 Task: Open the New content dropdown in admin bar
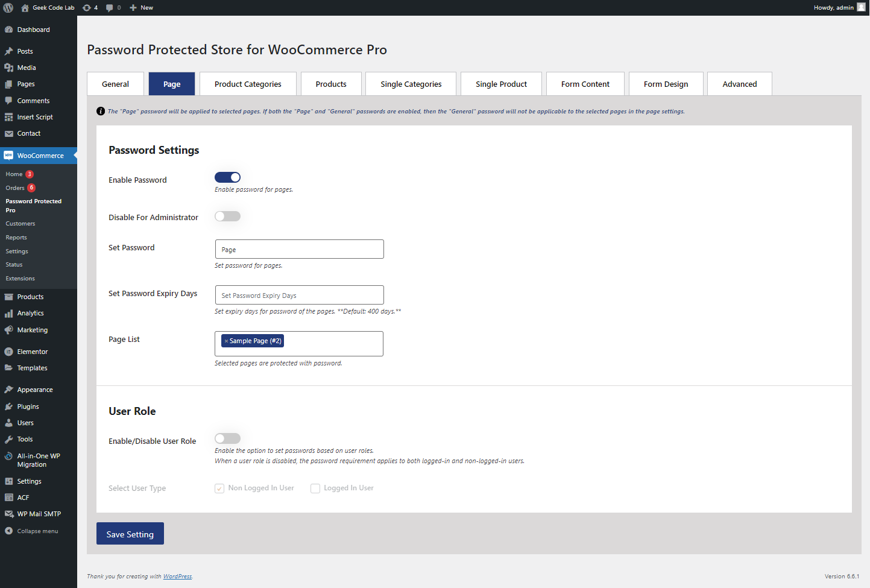click(x=142, y=8)
